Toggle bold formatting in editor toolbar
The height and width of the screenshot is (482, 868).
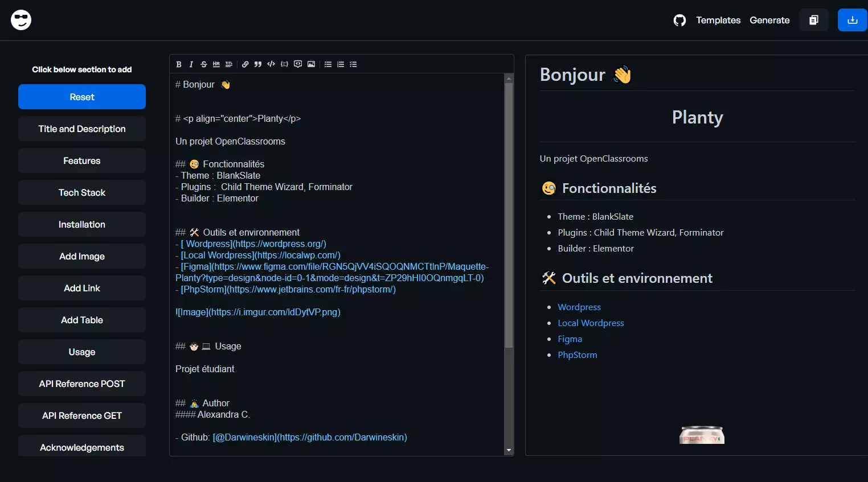(179, 64)
